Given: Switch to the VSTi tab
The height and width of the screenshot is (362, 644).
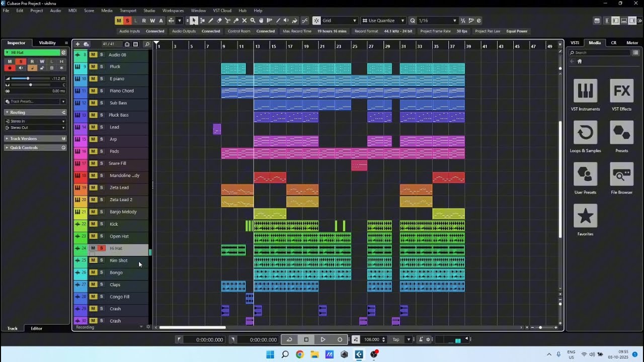Looking at the screenshot, I should tap(575, 43).
